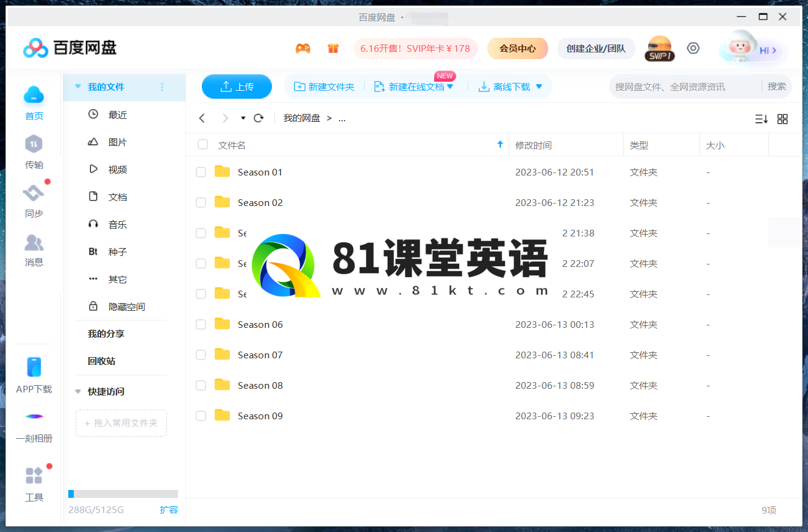The width and height of the screenshot is (808, 532).
Task: Click the storage usage progress bar
Action: [123, 494]
